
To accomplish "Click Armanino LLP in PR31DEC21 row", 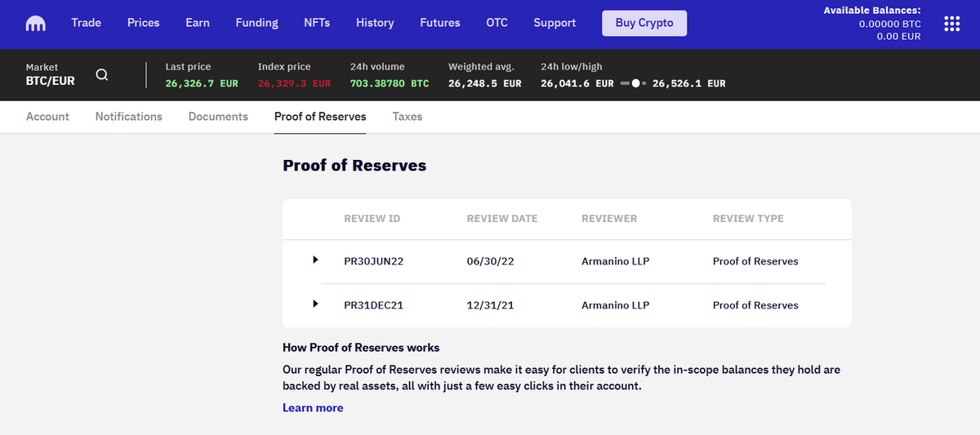I will click(616, 305).
